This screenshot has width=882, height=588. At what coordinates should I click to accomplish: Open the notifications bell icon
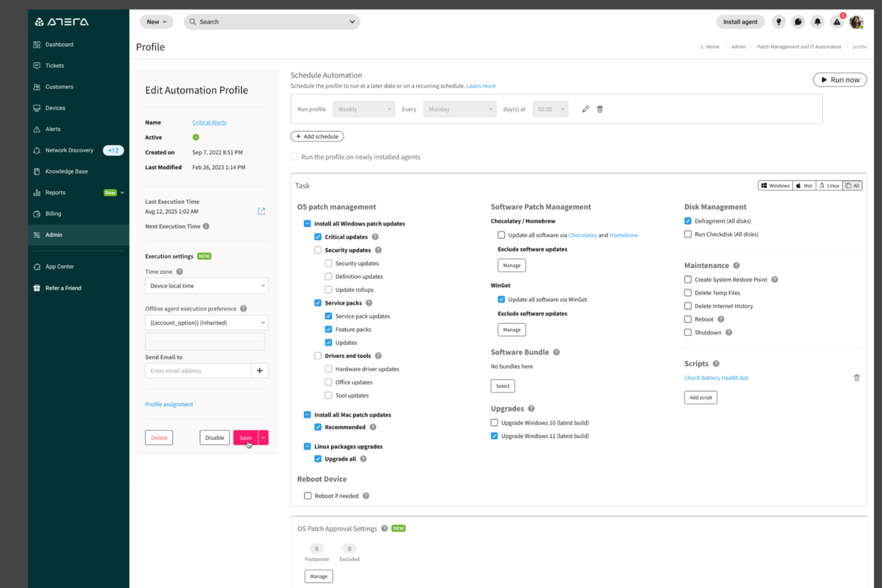817,22
